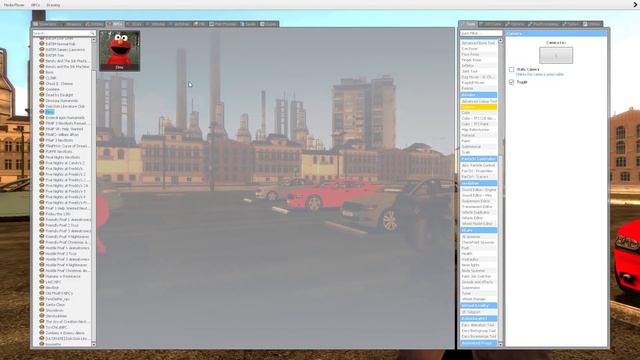The width and height of the screenshot is (640, 360).
Task: Click the Dinosaur Humanoids category icon
Action: point(42,100)
